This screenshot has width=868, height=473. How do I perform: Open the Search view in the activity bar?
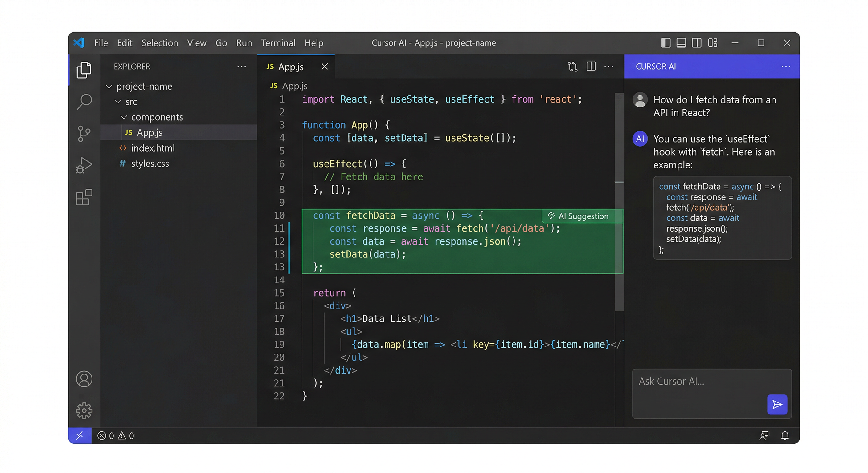(84, 101)
